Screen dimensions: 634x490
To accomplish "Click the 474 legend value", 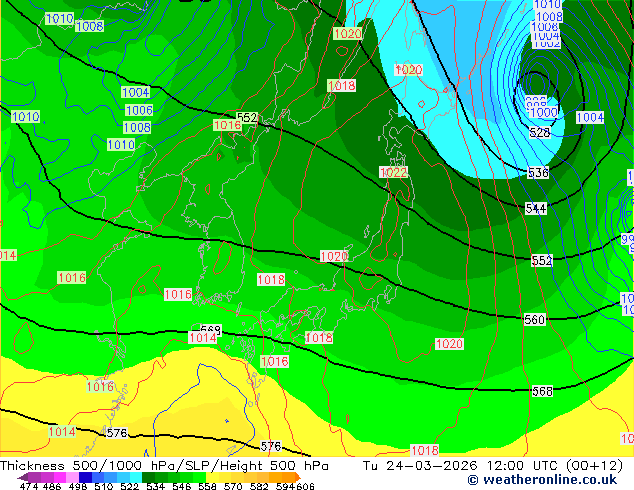I will coord(29,486).
